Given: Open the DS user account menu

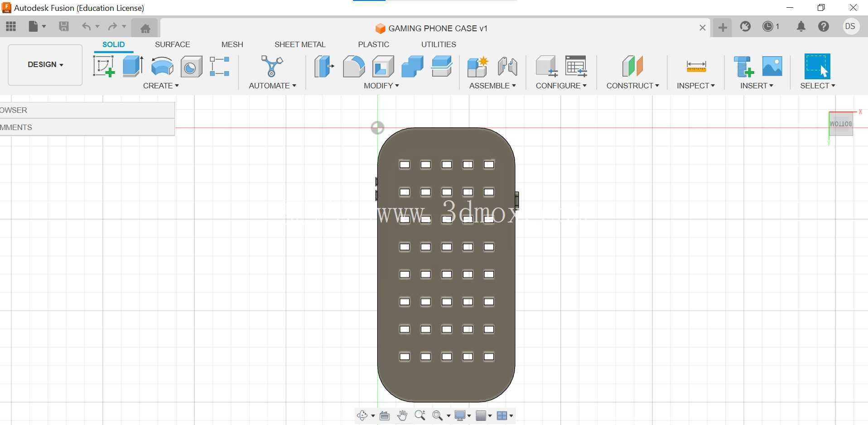Looking at the screenshot, I should pos(850,27).
